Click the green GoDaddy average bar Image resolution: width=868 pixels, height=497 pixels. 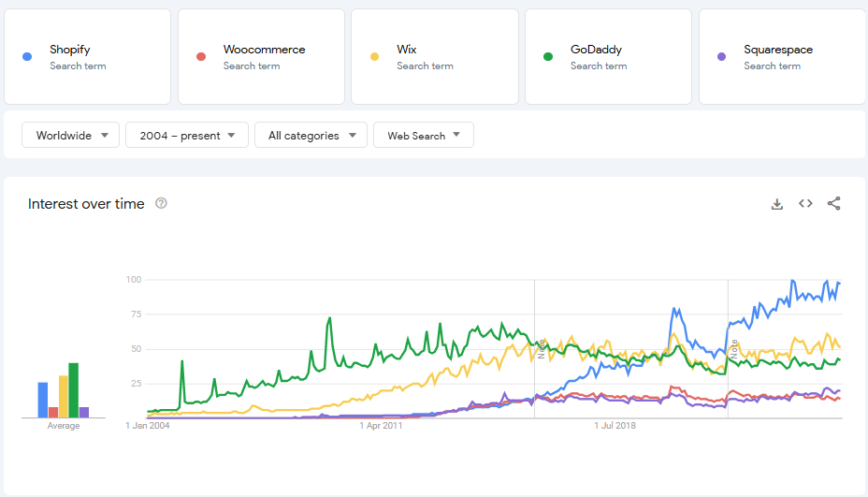coord(73,390)
